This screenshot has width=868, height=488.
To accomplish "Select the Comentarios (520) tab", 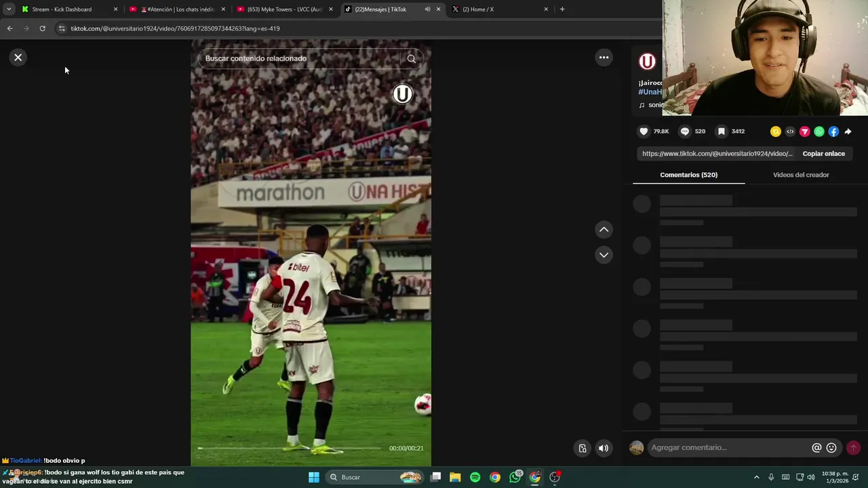I will click(688, 175).
